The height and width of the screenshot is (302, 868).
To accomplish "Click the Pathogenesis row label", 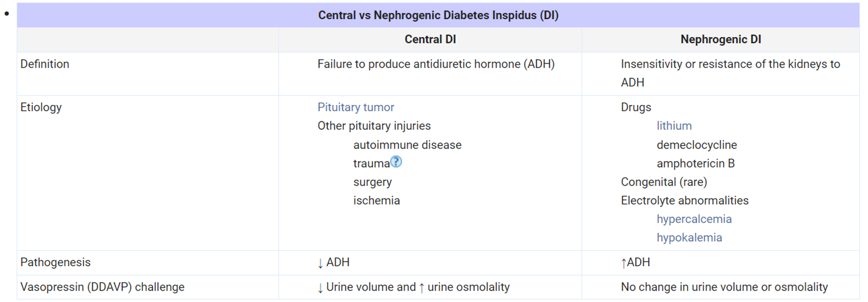I will pyautogui.click(x=55, y=262).
